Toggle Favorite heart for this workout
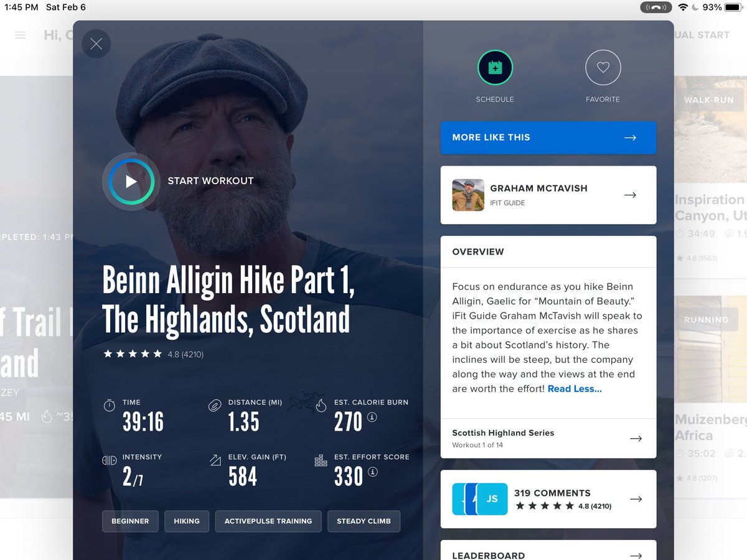 point(603,67)
